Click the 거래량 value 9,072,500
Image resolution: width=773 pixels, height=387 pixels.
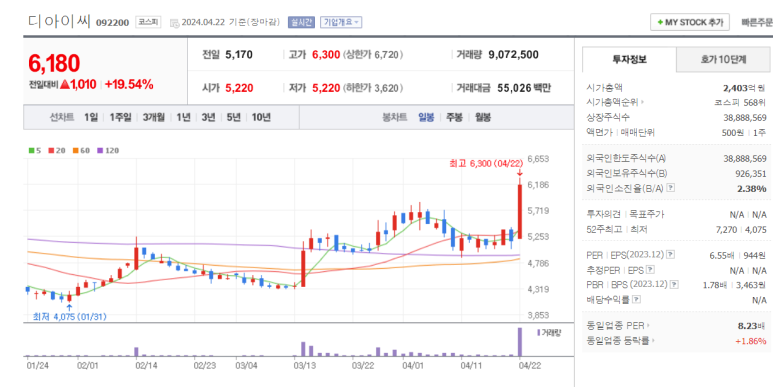point(513,55)
